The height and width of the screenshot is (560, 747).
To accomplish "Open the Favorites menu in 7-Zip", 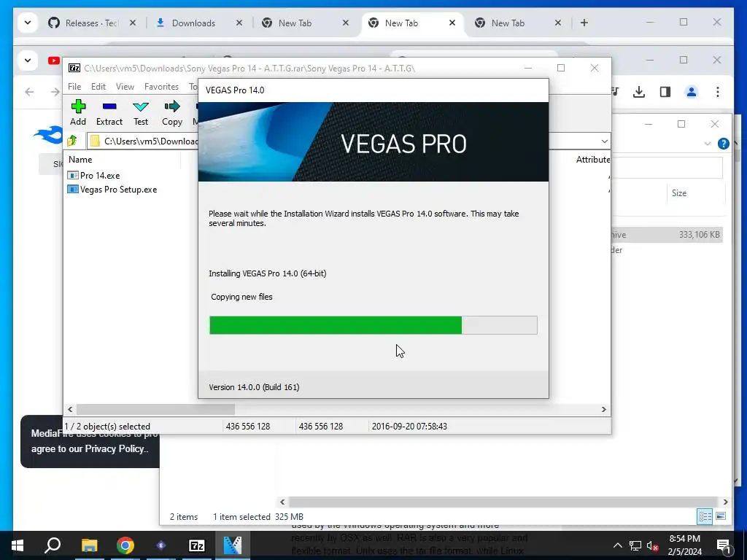I will coord(161,87).
